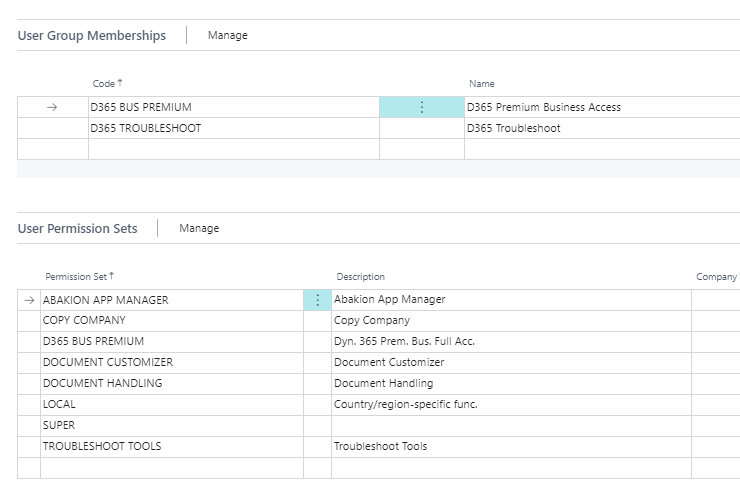Screen dimensions: 740x495
Task: Click the row arrow beside ABAKION APP MANAGER
Action: pos(29,300)
